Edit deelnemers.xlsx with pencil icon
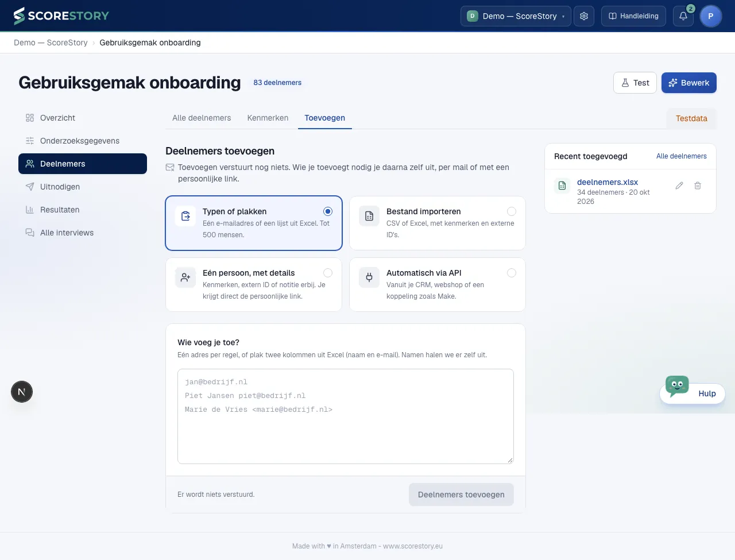The image size is (735, 560). pos(679,186)
